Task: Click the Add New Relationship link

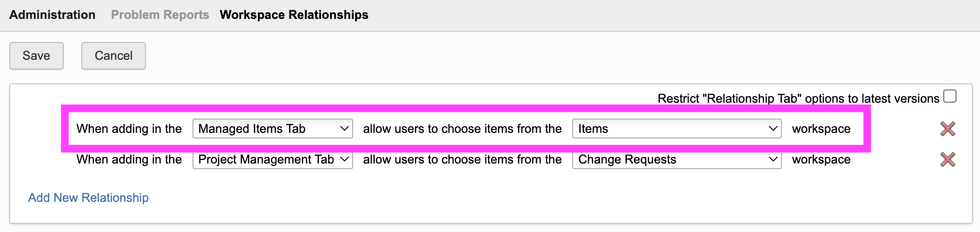Action: (x=88, y=198)
